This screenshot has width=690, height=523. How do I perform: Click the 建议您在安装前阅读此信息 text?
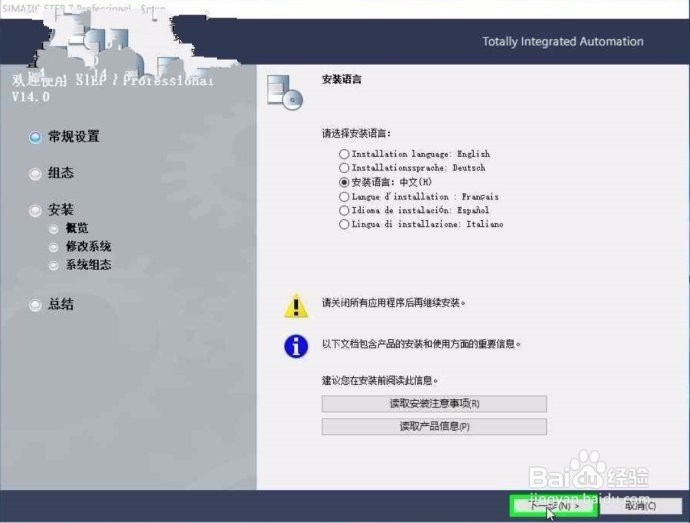pyautogui.click(x=380, y=380)
